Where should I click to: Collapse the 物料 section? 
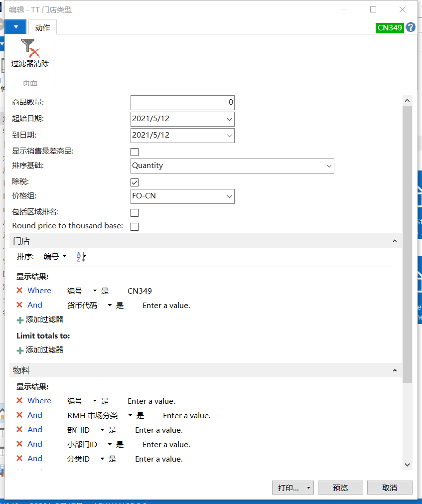coord(395,370)
